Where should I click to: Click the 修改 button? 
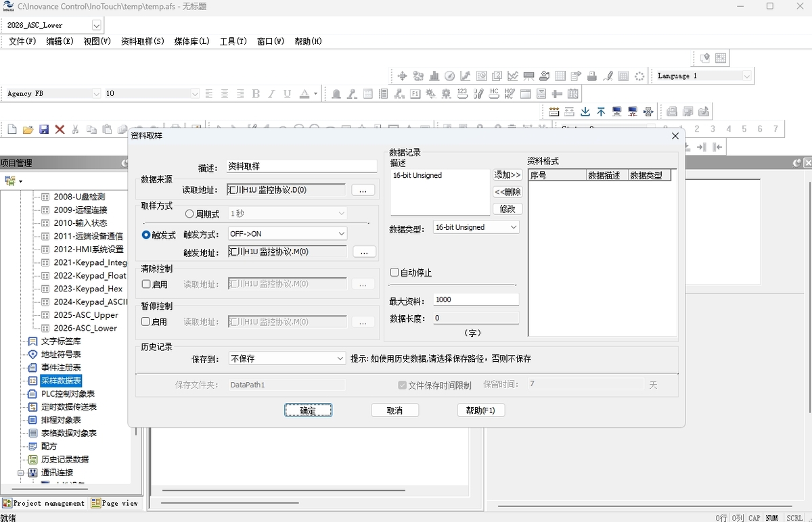click(507, 209)
